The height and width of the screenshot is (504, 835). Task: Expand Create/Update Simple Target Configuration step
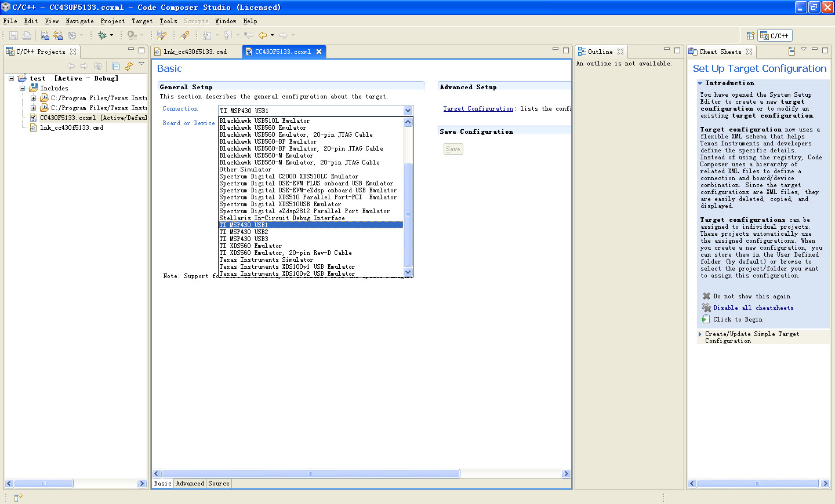click(700, 334)
